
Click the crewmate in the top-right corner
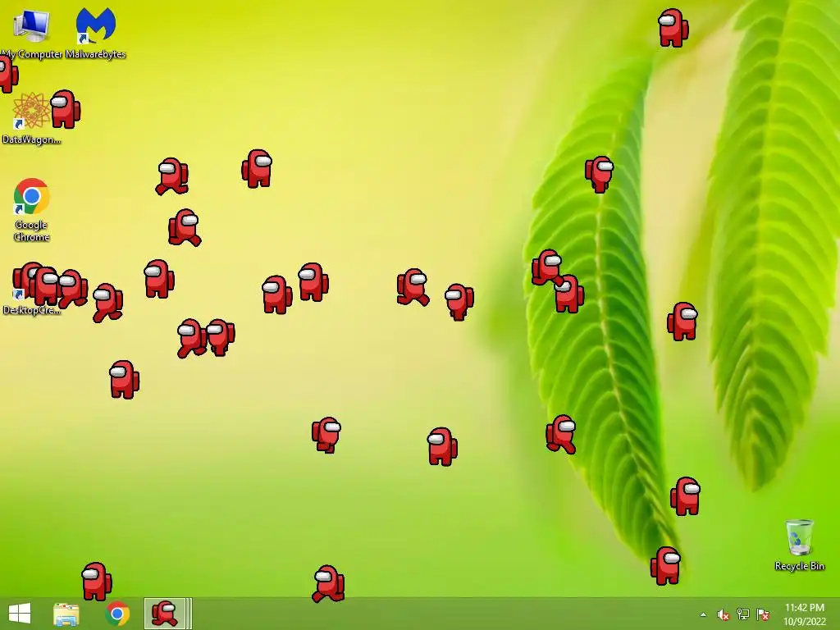point(673,28)
